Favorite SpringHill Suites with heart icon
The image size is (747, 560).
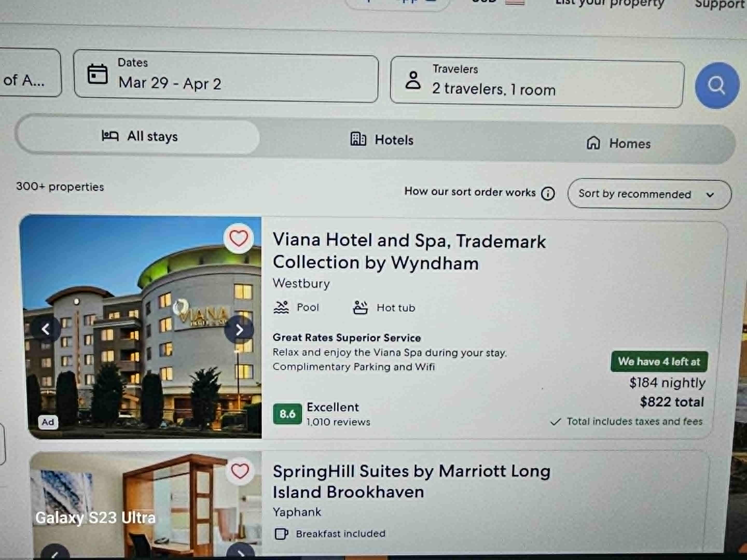coord(240,471)
